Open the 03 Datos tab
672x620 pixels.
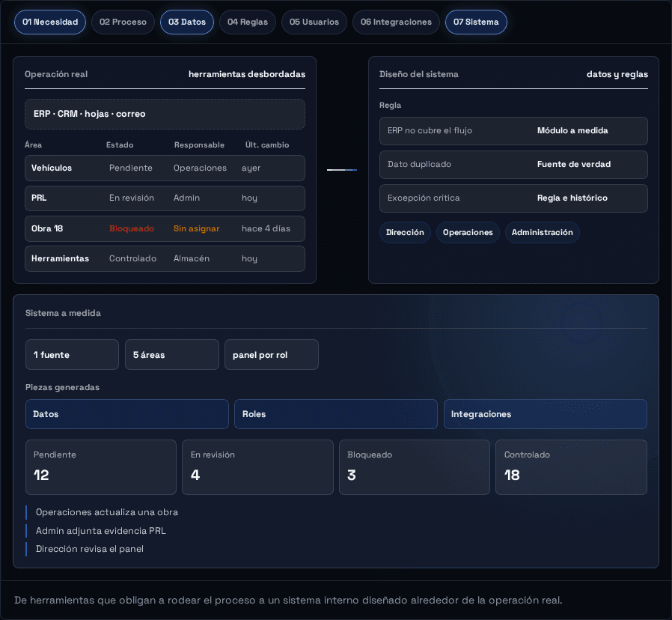point(187,22)
